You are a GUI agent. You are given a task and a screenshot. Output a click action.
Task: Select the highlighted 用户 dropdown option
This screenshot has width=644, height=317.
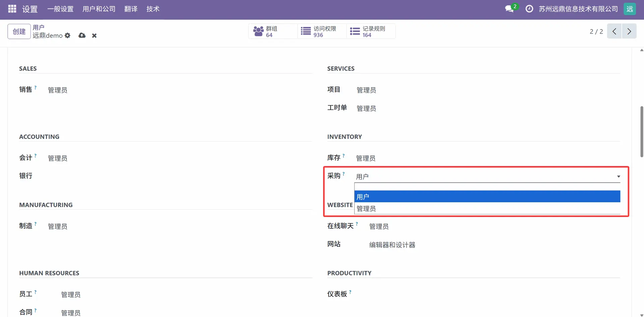[487, 197]
